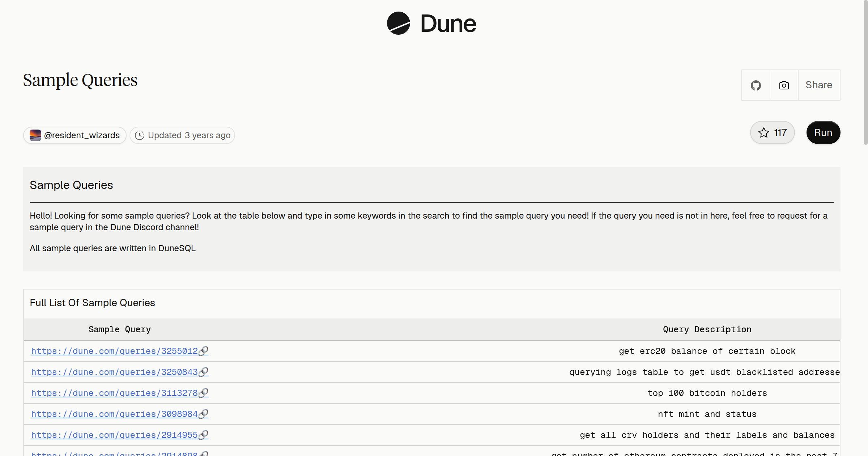Click 'querying logs table to get usdt' cell
The image size is (868, 456).
(x=705, y=372)
